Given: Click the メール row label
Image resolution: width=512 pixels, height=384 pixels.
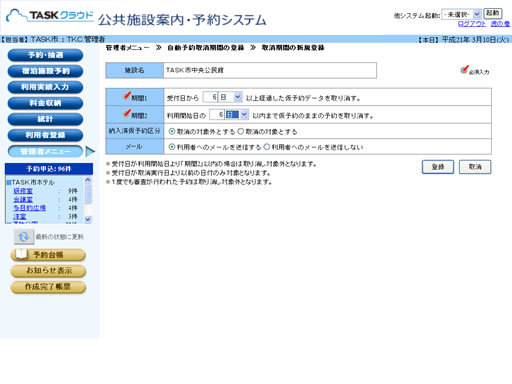Looking at the screenshot, I should pyautogui.click(x=134, y=147).
